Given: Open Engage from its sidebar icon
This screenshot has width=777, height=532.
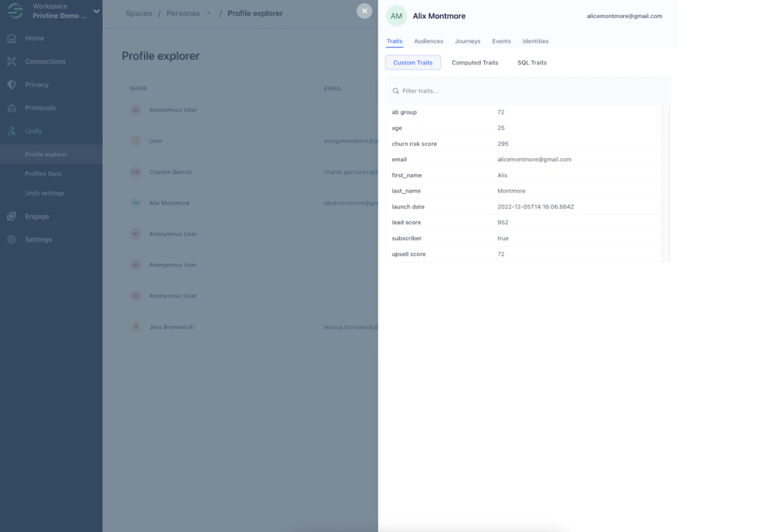Looking at the screenshot, I should coord(11,216).
